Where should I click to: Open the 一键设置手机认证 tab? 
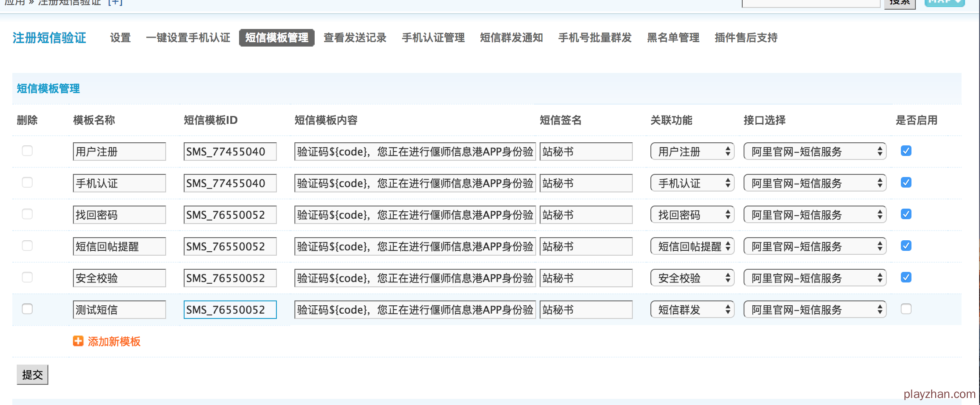point(188,38)
